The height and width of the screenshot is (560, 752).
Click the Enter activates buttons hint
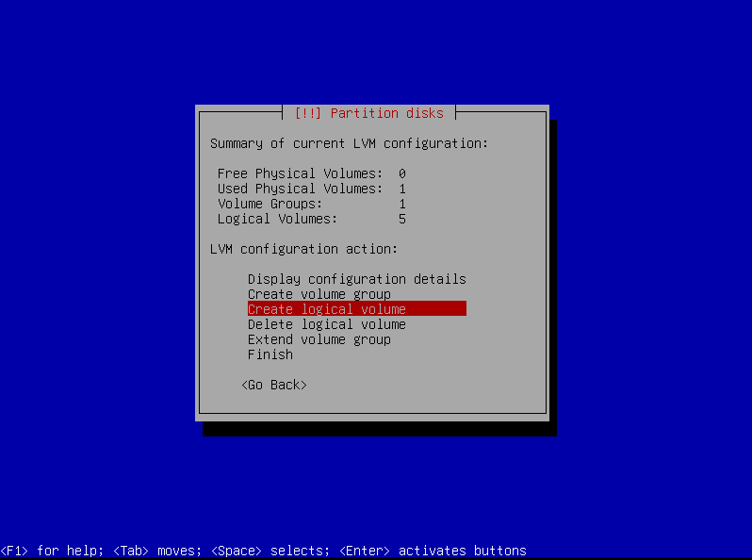[432, 551]
